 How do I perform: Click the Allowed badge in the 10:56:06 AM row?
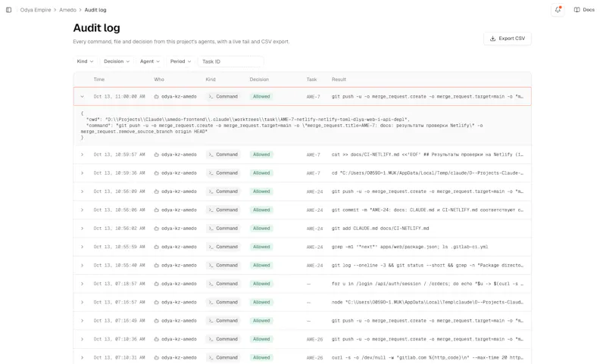coord(261,210)
